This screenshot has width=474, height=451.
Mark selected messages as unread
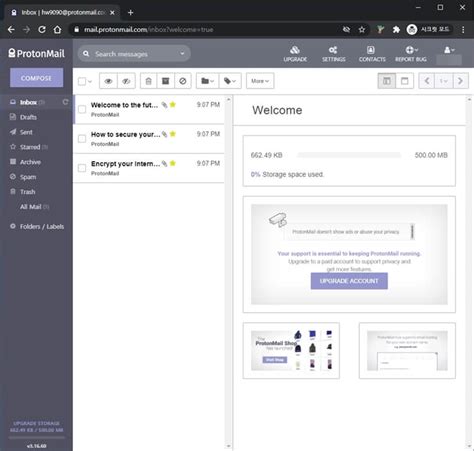tap(126, 81)
